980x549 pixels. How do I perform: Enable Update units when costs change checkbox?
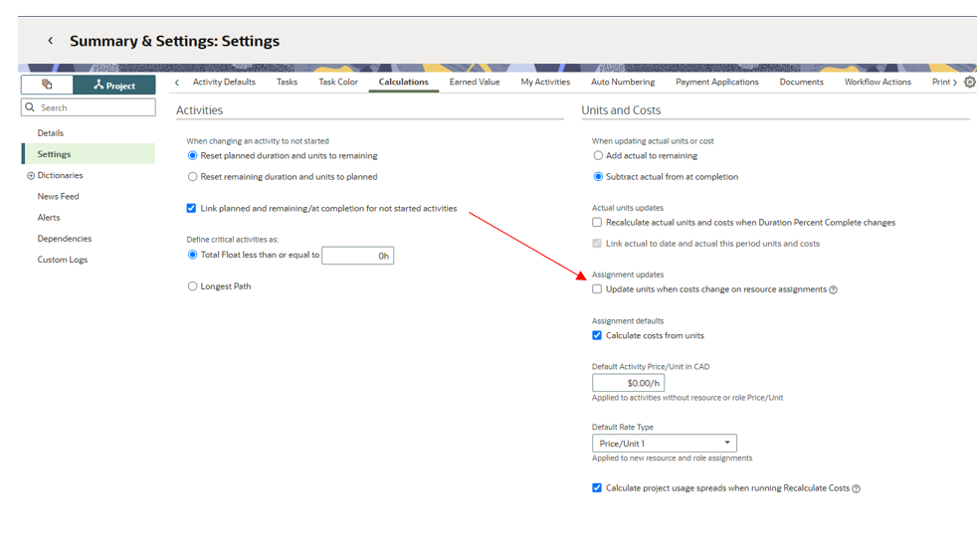(597, 289)
